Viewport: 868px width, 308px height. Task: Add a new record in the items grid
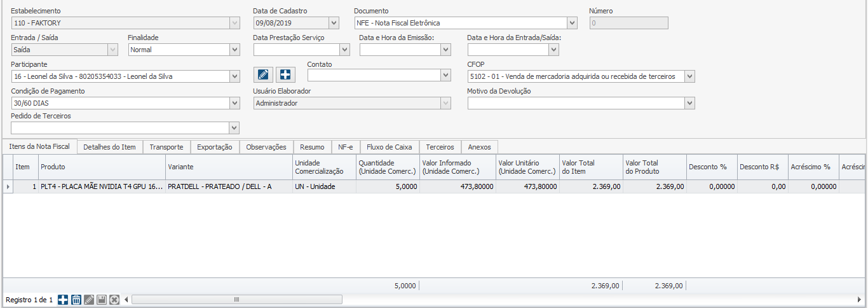click(63, 300)
